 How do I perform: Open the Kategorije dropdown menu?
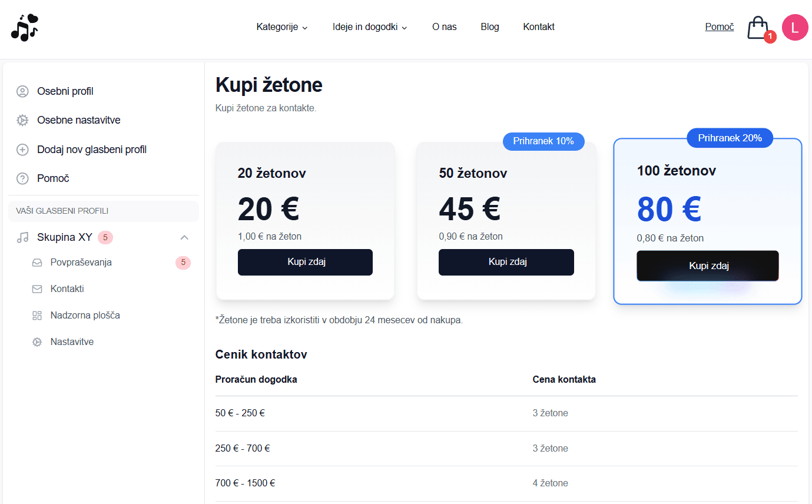tap(282, 27)
